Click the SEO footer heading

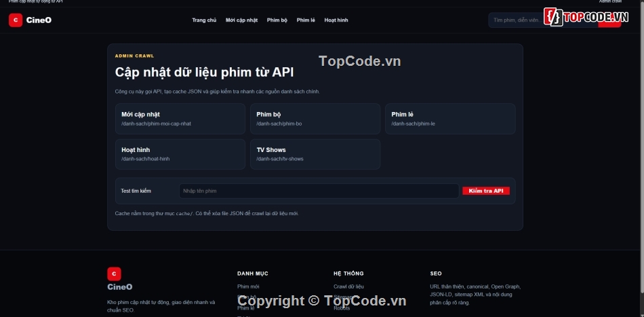coord(436,274)
